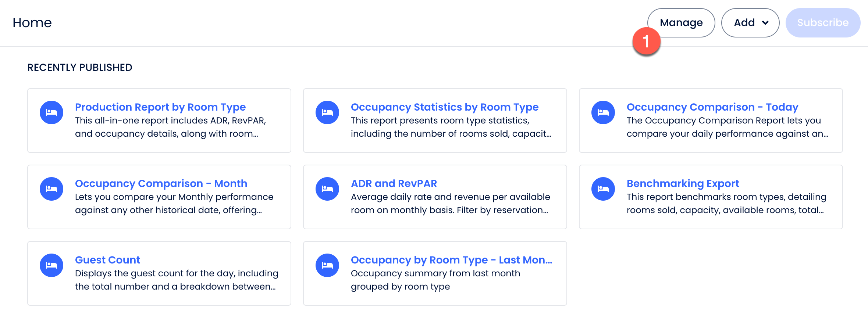Open the Guest Count report link
Image resolution: width=868 pixels, height=330 pixels.
(x=107, y=260)
